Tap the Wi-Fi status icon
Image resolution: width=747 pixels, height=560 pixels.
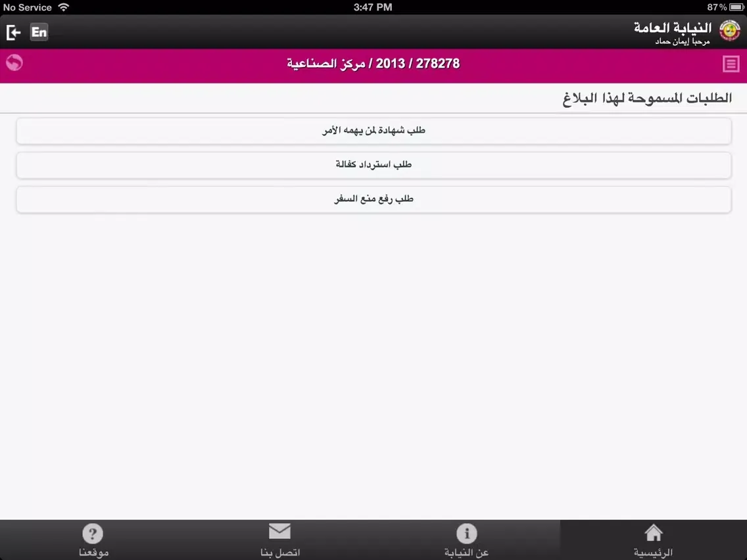pyautogui.click(x=63, y=7)
